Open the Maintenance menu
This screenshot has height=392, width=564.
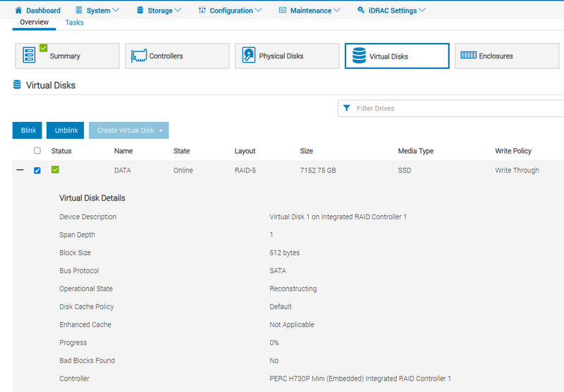click(x=310, y=11)
